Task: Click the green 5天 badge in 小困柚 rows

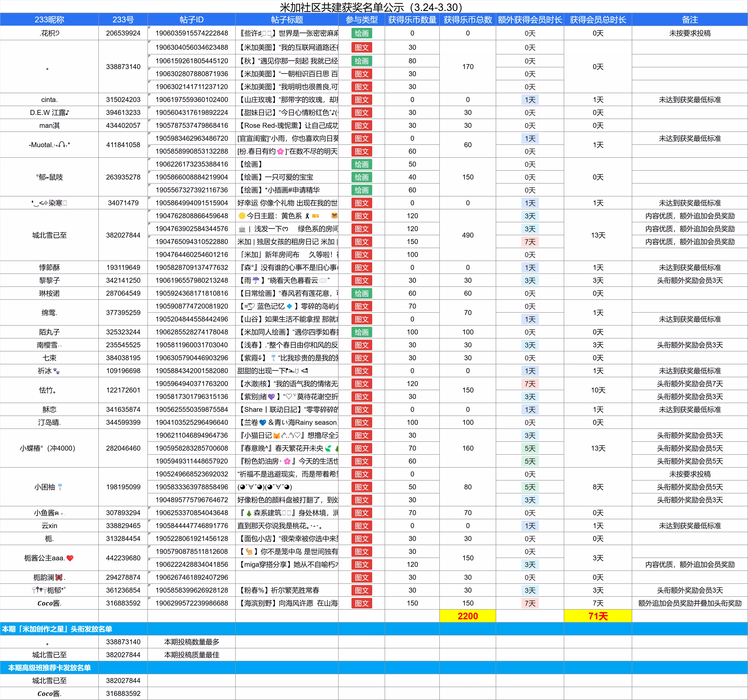Action: tap(530, 487)
